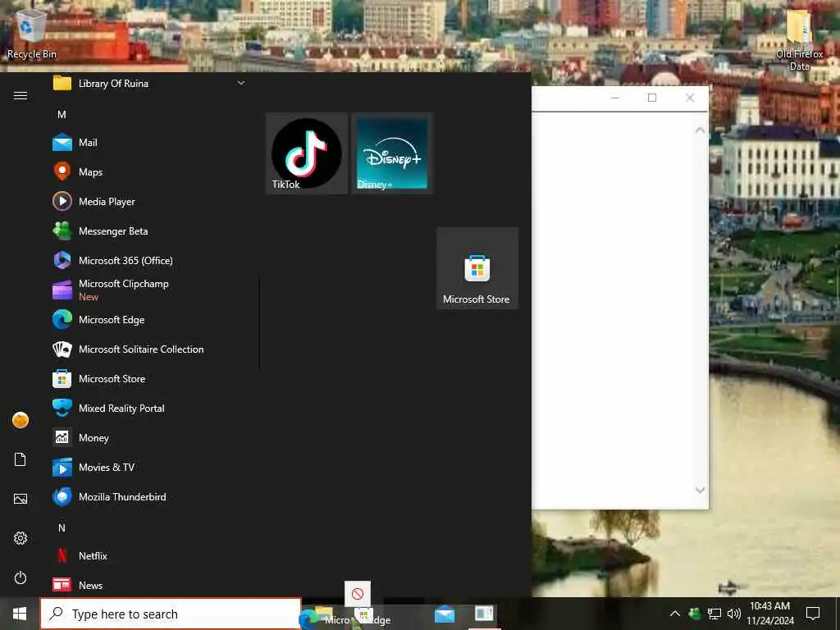The width and height of the screenshot is (840, 630).
Task: Open the clock showing 10:43 AM
Action: point(770,614)
